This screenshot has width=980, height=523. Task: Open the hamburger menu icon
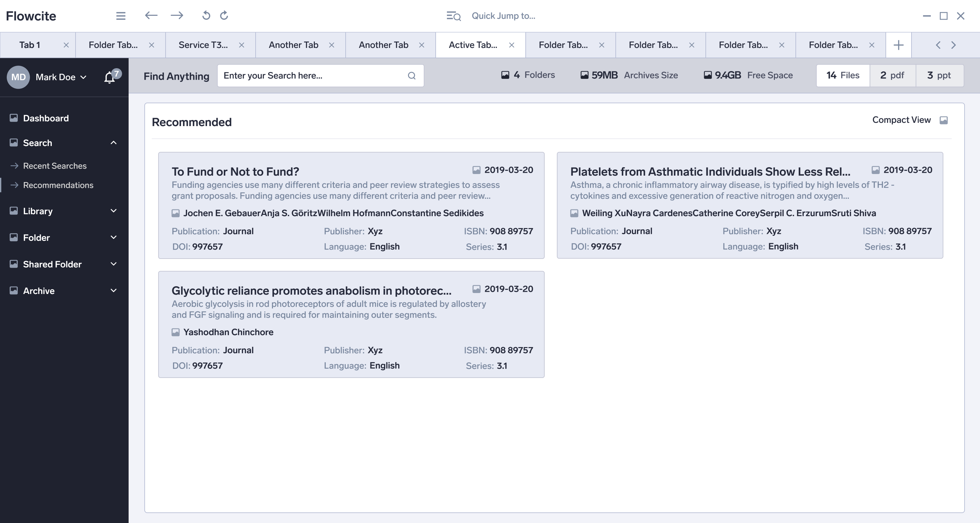[121, 16]
